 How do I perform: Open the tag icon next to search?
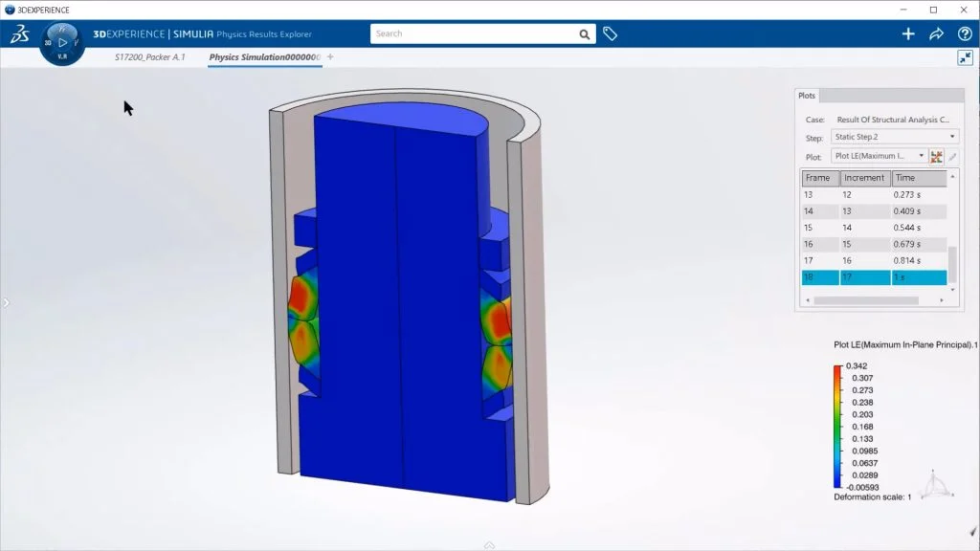(x=610, y=34)
